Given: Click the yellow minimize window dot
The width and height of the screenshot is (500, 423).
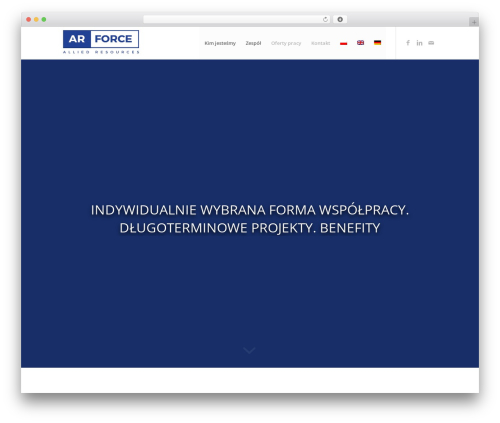Looking at the screenshot, I should [36, 19].
